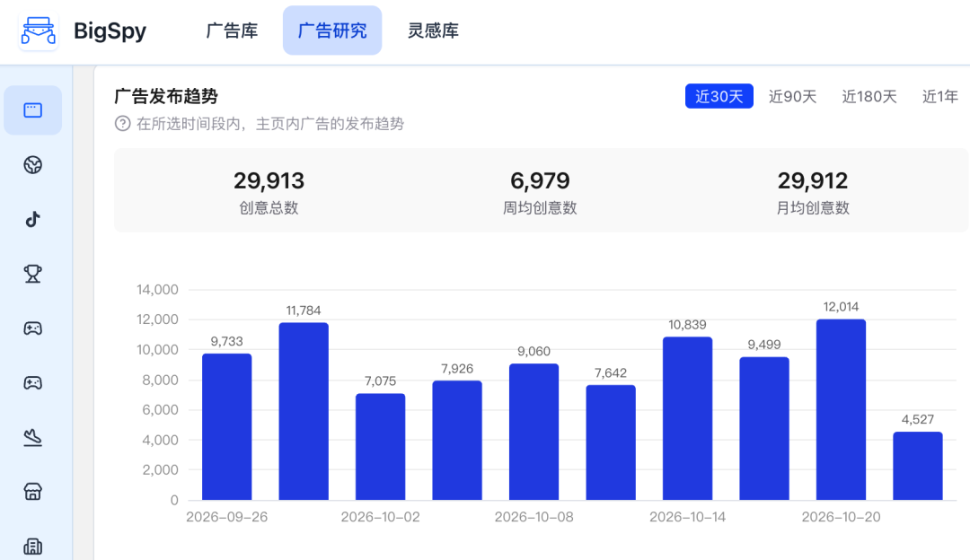Click the bar labeled 9,060
The width and height of the screenshot is (970, 560).
[x=533, y=432]
